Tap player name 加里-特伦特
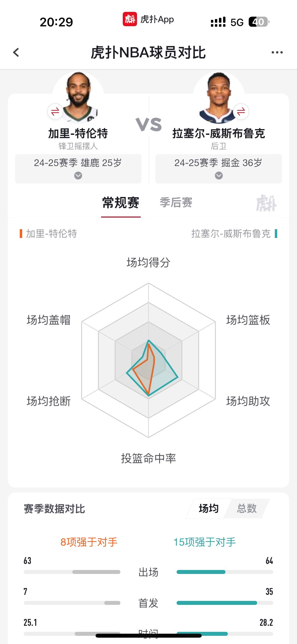The image size is (297, 644). click(x=78, y=134)
